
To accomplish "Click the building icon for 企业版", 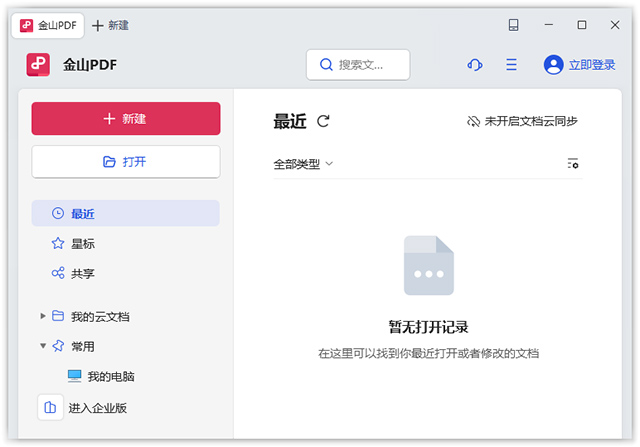I will click(x=50, y=407).
